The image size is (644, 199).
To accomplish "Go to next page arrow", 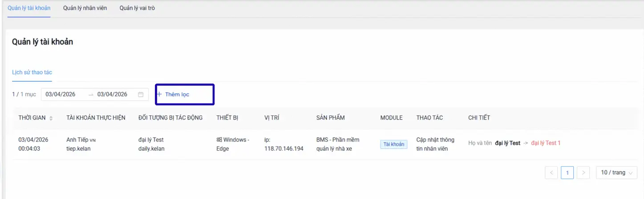I will coord(583,173).
